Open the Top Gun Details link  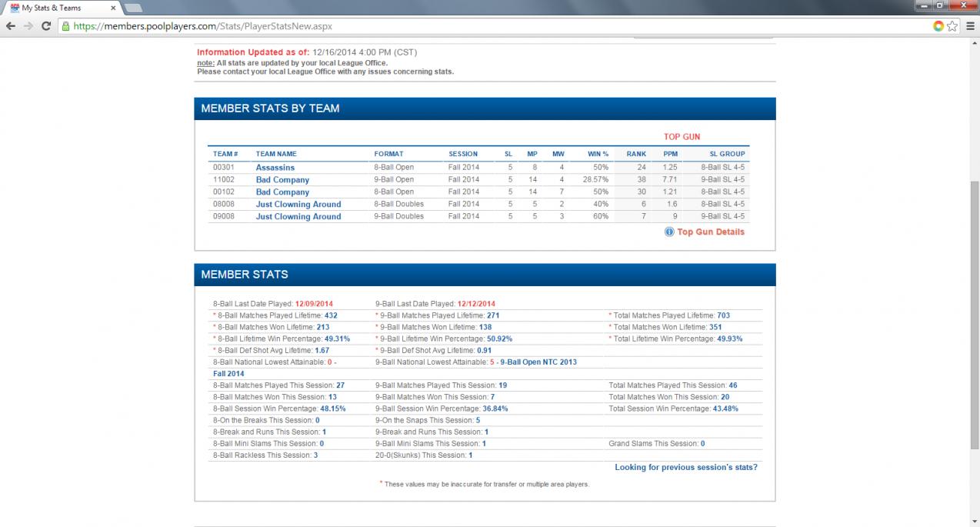click(710, 232)
